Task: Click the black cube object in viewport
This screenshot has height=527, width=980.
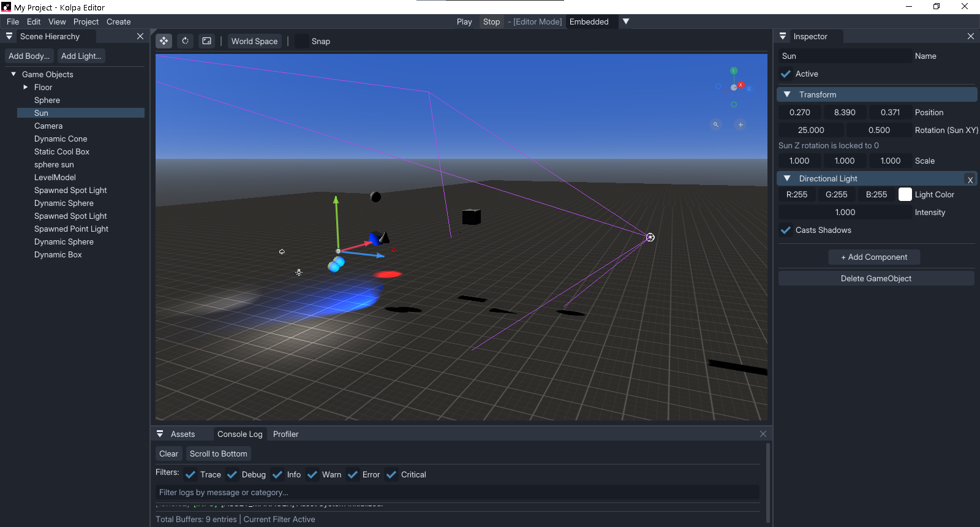Action: coord(471,216)
